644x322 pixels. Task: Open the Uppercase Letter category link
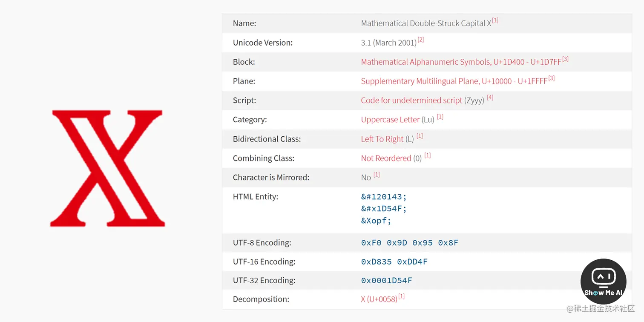point(390,120)
